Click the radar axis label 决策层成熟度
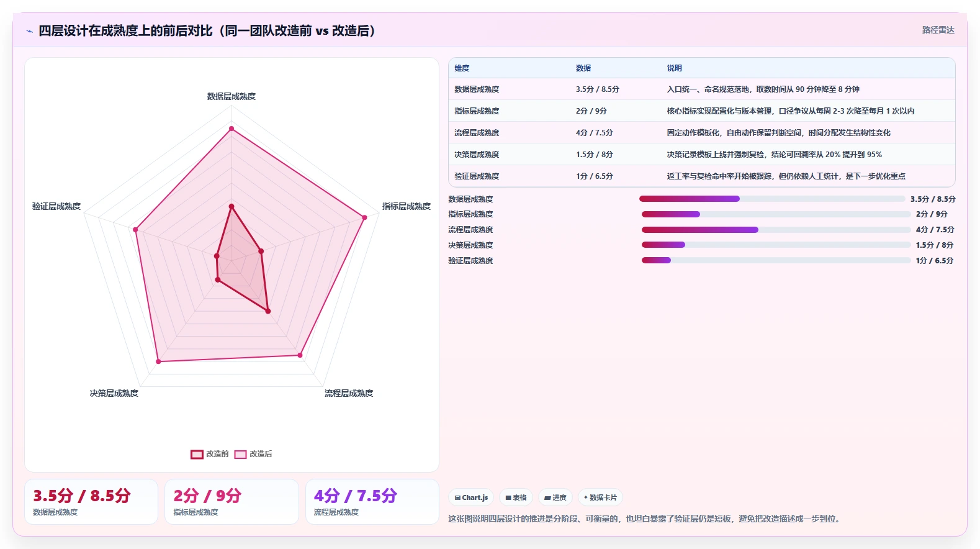The width and height of the screenshot is (980, 549). tap(114, 393)
